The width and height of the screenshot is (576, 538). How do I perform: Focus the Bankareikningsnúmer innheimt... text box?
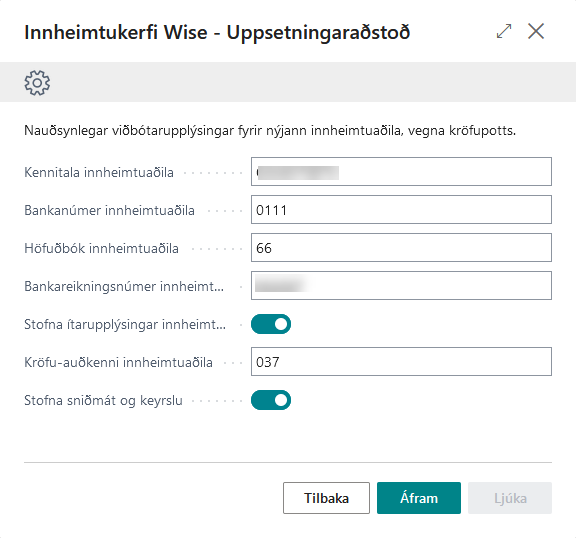pos(401,286)
